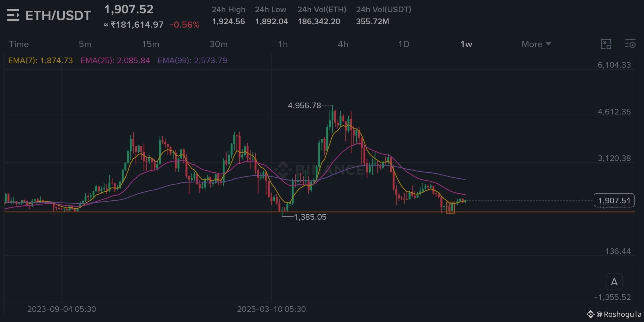Switch to the 1h interval

click(283, 44)
